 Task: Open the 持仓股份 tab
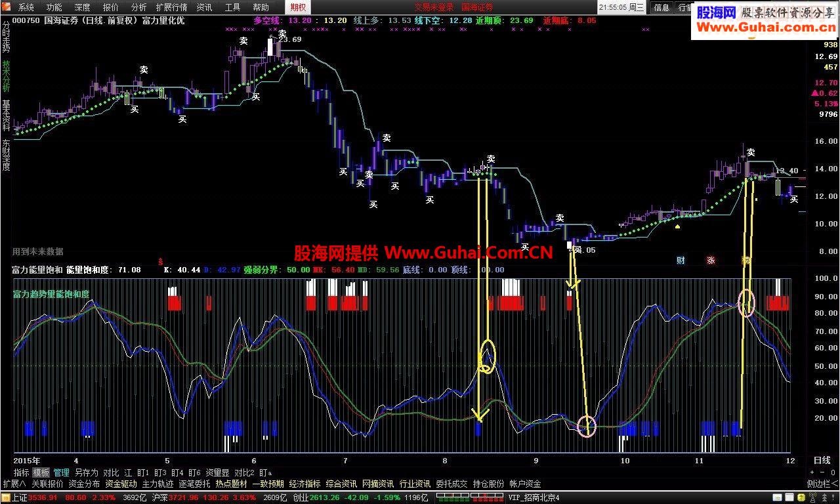(x=488, y=484)
